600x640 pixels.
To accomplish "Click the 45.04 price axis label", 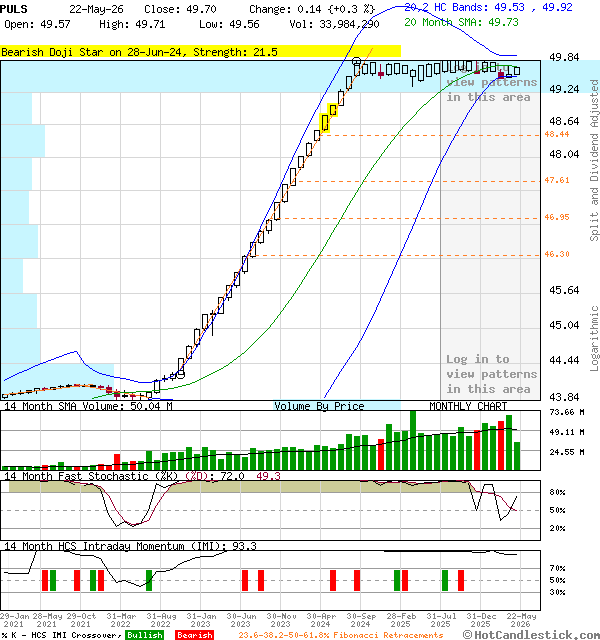I will 564,325.
